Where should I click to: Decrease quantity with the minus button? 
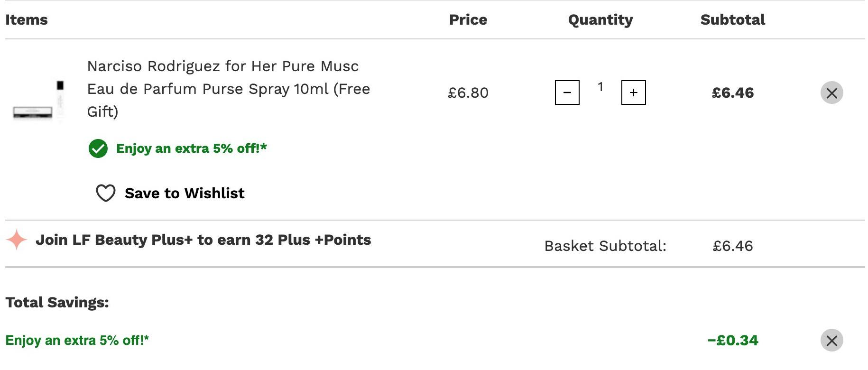pos(567,92)
